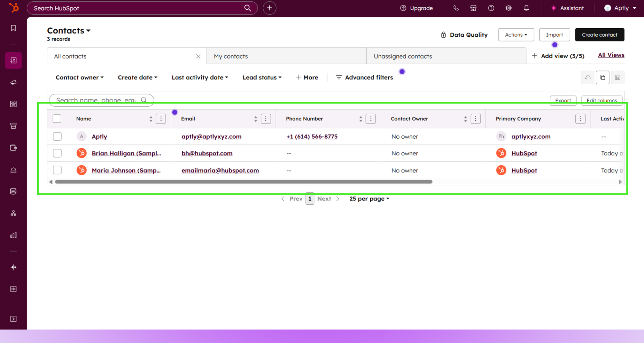
Task: Open the Reporting bar chart sidebar icon
Action: coord(14,235)
